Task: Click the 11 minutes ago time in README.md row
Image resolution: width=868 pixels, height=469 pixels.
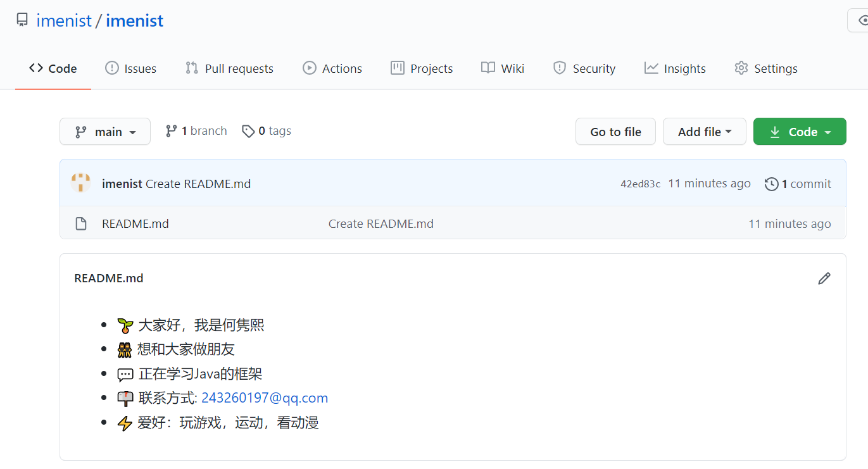Action: click(x=789, y=224)
